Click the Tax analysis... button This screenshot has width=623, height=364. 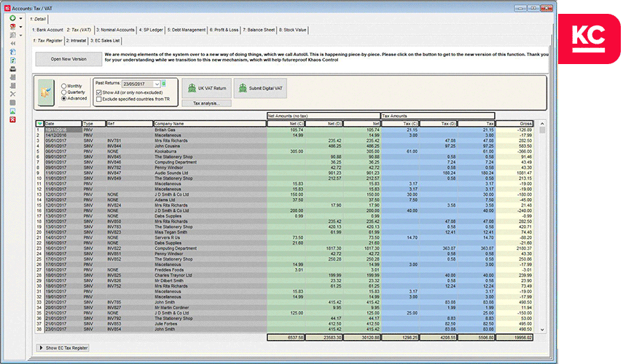[206, 103]
